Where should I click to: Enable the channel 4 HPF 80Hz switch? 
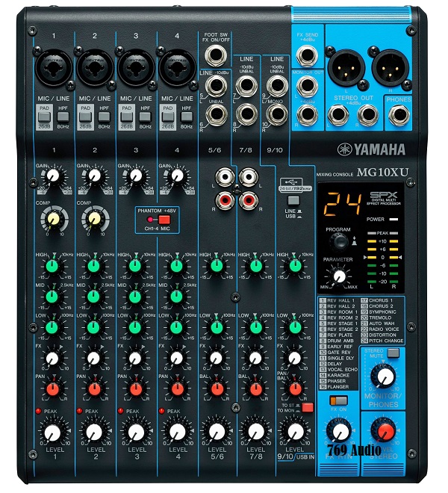(x=187, y=117)
